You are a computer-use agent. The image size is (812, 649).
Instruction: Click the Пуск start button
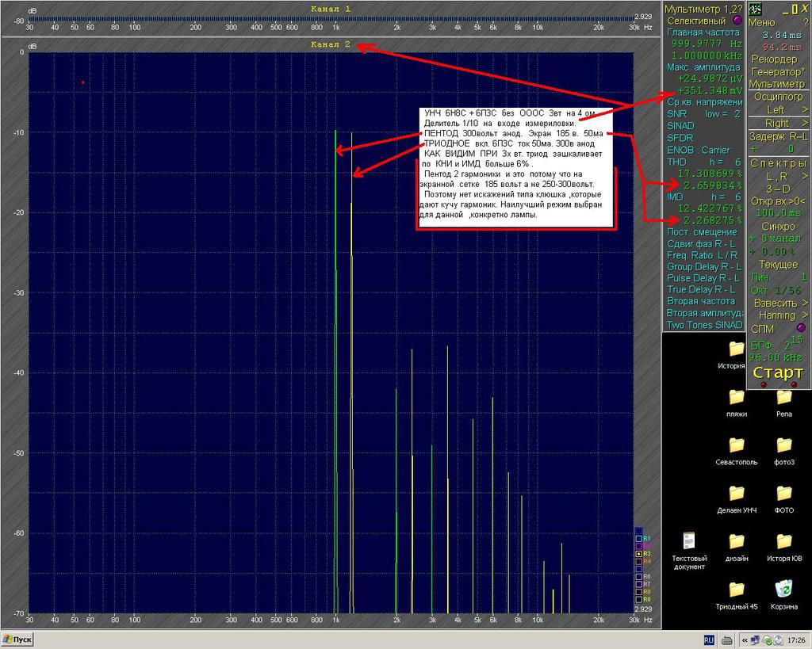click(x=17, y=639)
